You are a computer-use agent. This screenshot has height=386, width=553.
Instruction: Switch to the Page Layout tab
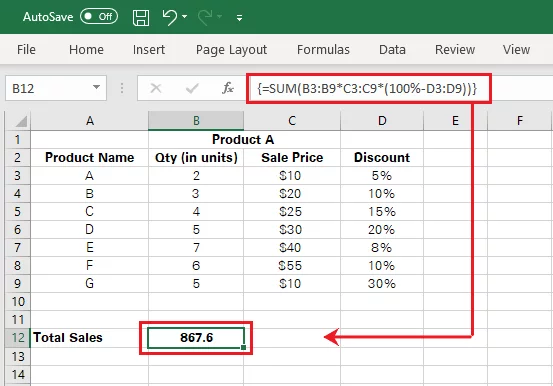[231, 50]
